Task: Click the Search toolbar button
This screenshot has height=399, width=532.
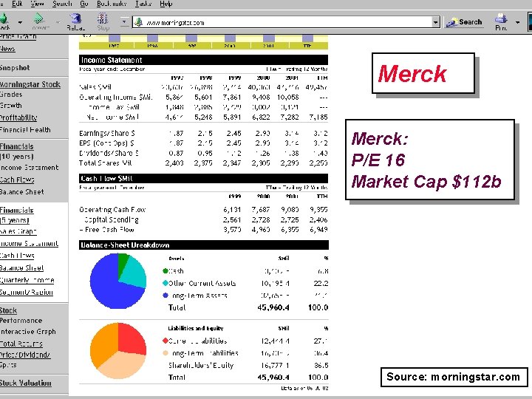Action: click(x=464, y=22)
